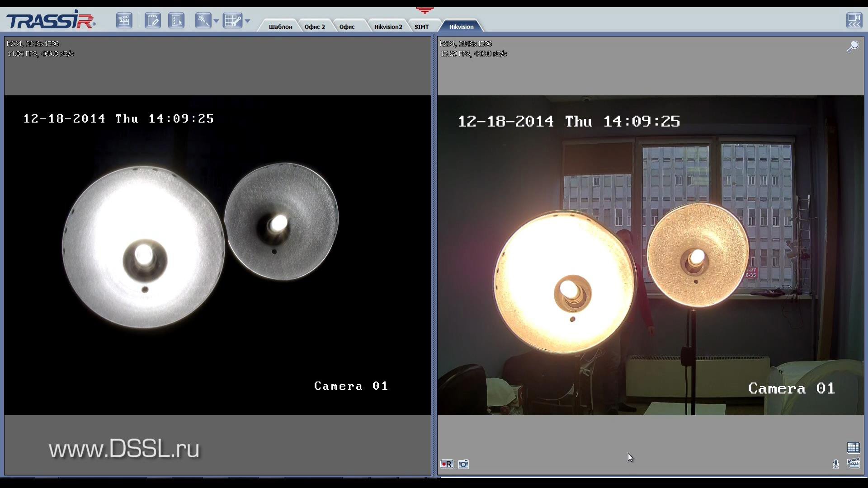
Task: Click the magic wand tool icon
Action: click(x=203, y=20)
